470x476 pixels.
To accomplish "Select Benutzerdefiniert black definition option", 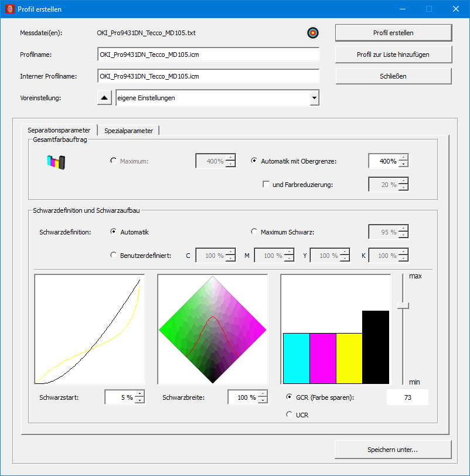I will (x=114, y=256).
